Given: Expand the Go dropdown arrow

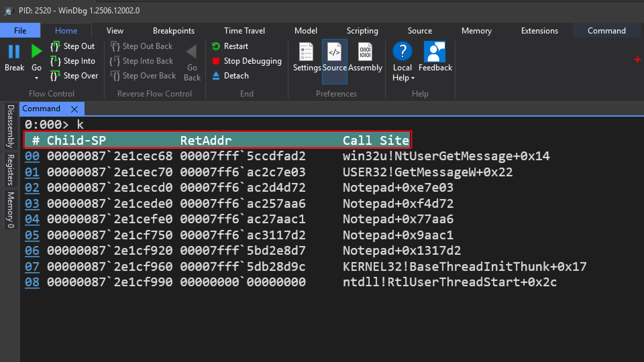Looking at the screenshot, I should point(37,78).
